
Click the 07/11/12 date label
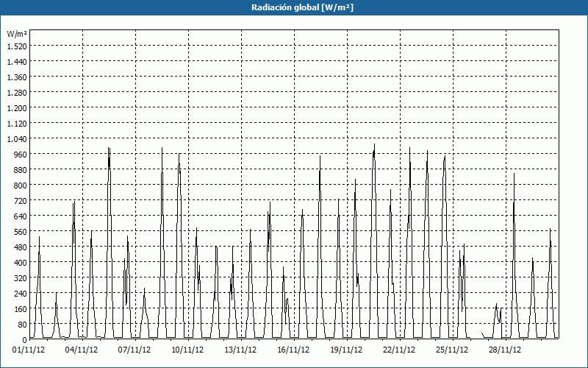(135, 350)
